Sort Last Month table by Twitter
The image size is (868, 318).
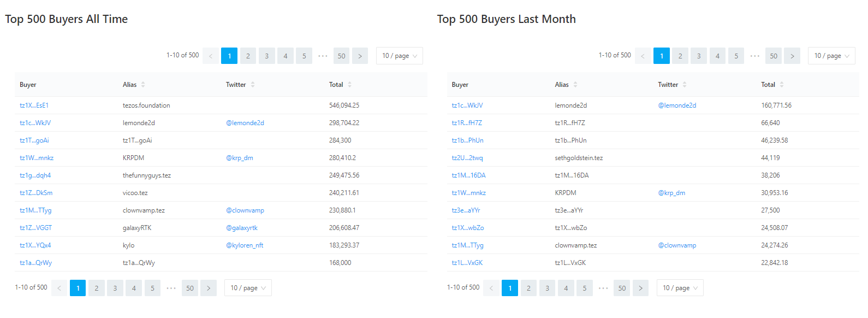pos(685,85)
